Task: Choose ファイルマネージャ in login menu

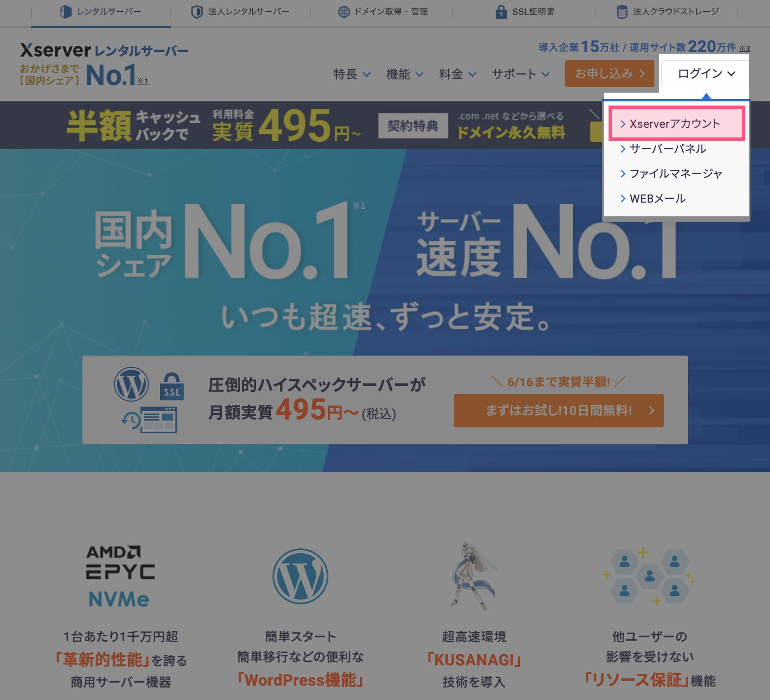Action: [x=675, y=174]
